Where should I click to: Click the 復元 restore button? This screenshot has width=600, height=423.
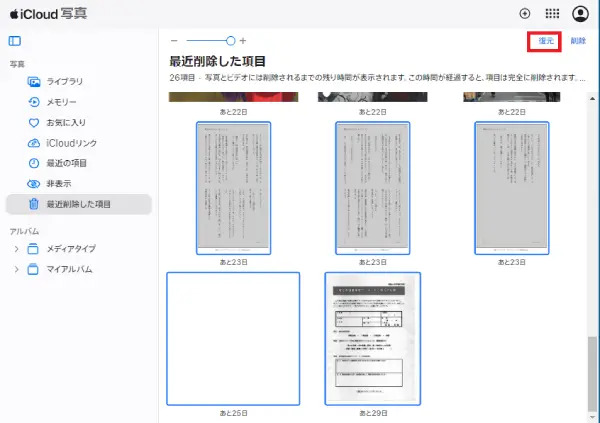[546, 41]
